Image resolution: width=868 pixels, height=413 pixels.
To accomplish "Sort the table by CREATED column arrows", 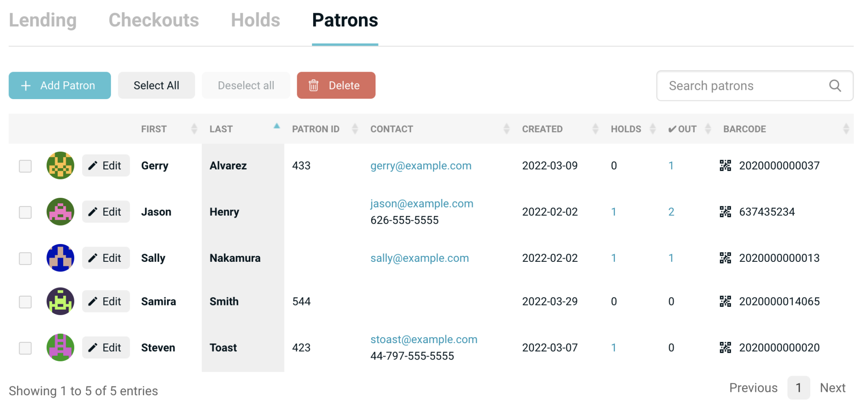I will [596, 128].
